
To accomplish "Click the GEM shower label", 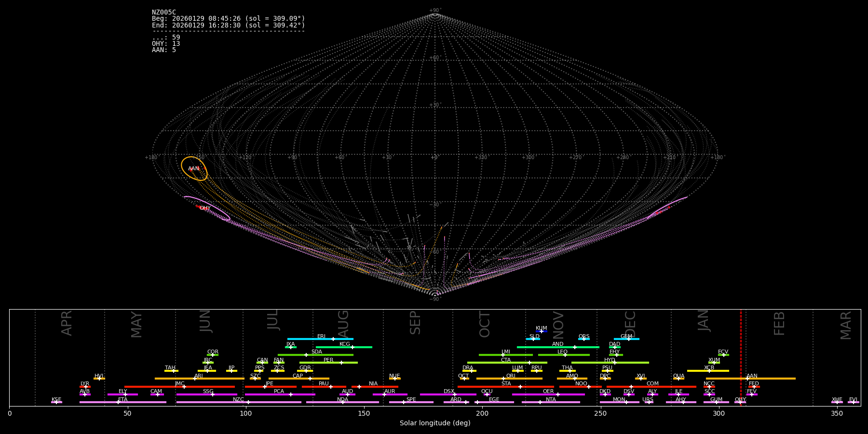I will coord(626,337).
